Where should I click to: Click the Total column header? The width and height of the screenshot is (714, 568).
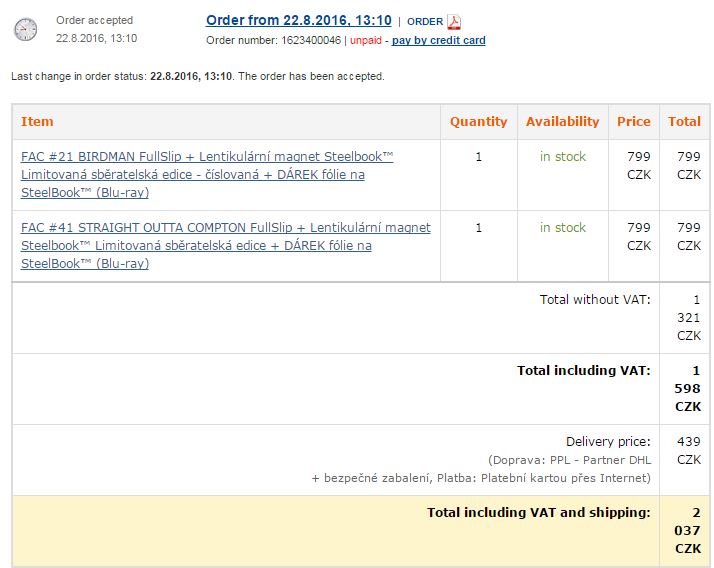[684, 121]
